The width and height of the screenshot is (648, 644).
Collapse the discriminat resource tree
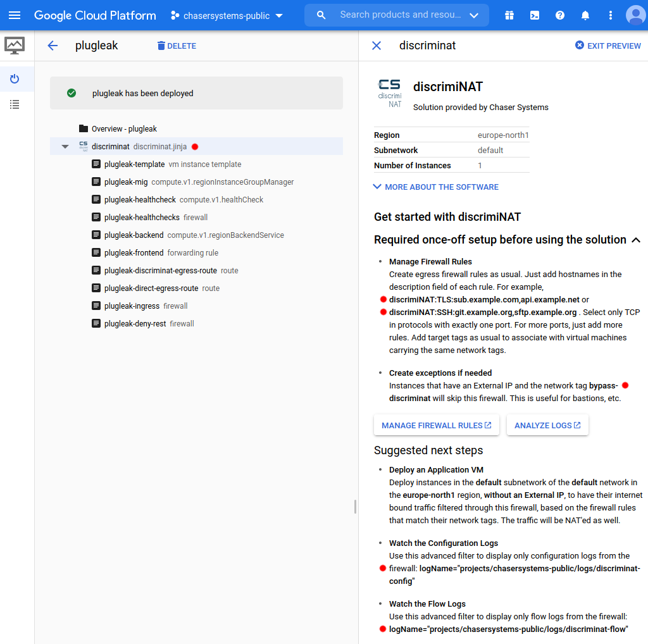pyautogui.click(x=65, y=146)
